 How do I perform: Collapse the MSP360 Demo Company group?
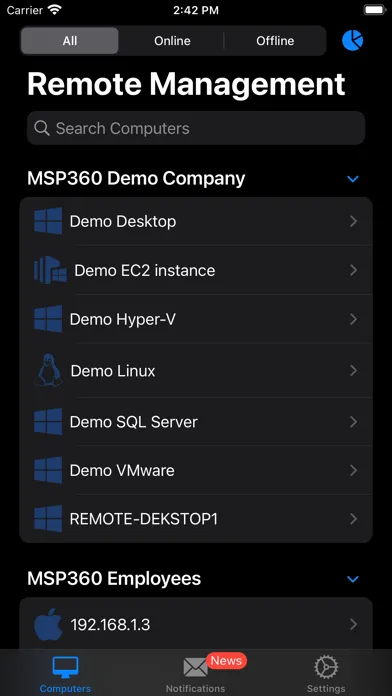coord(352,179)
